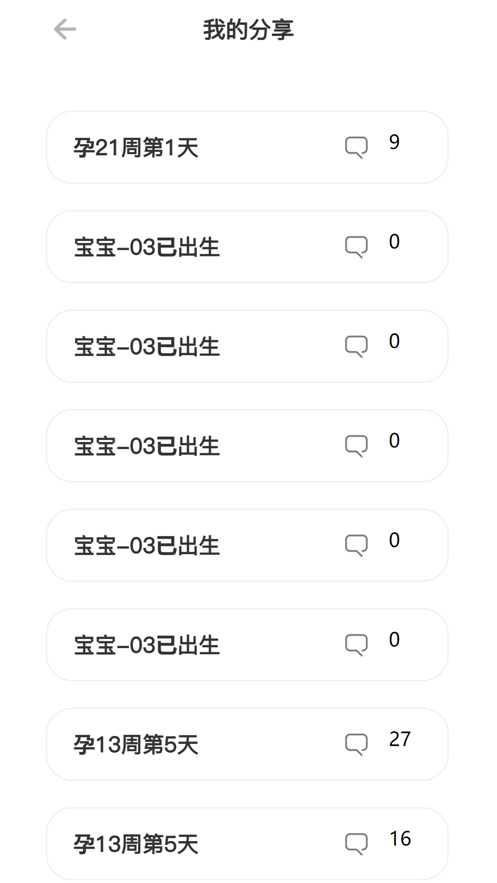Select the fourth 宝宝-03已出生 card title
497x883 pixels.
point(147,546)
